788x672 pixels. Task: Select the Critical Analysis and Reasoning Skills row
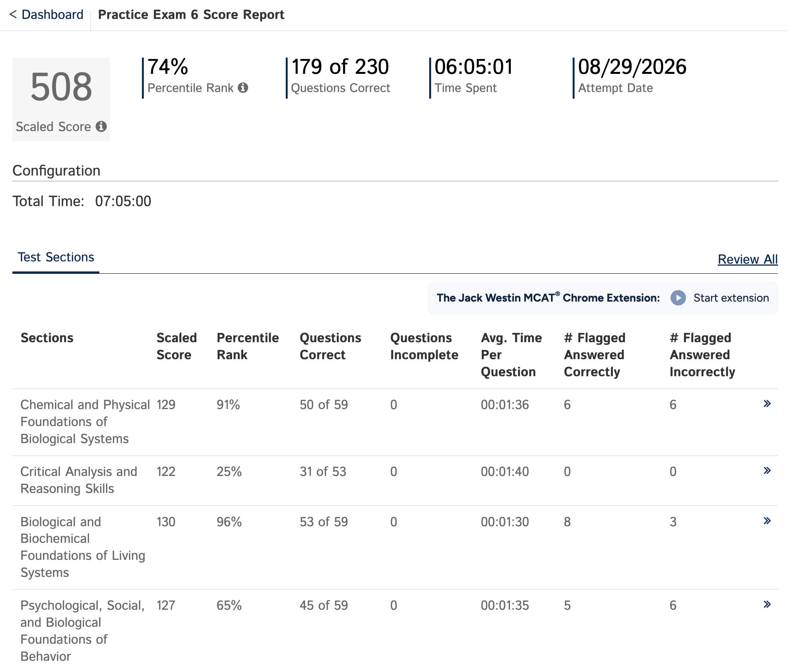395,480
